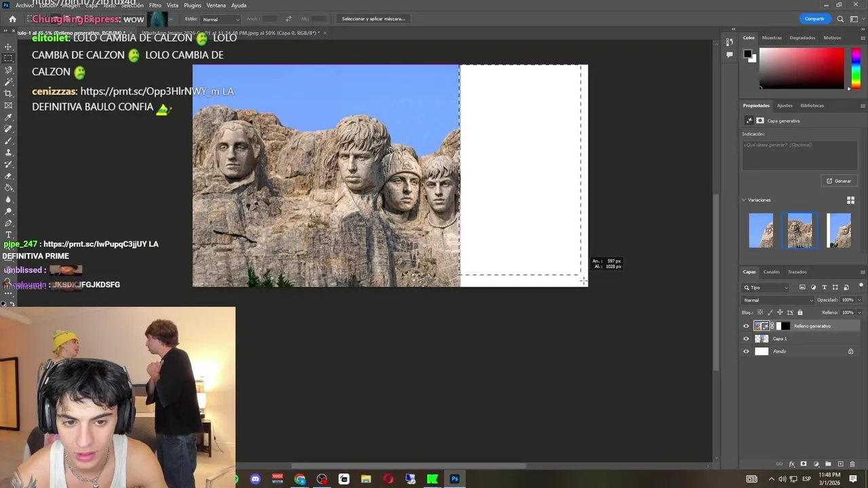
Task: Click the Compartir button
Action: (x=814, y=19)
